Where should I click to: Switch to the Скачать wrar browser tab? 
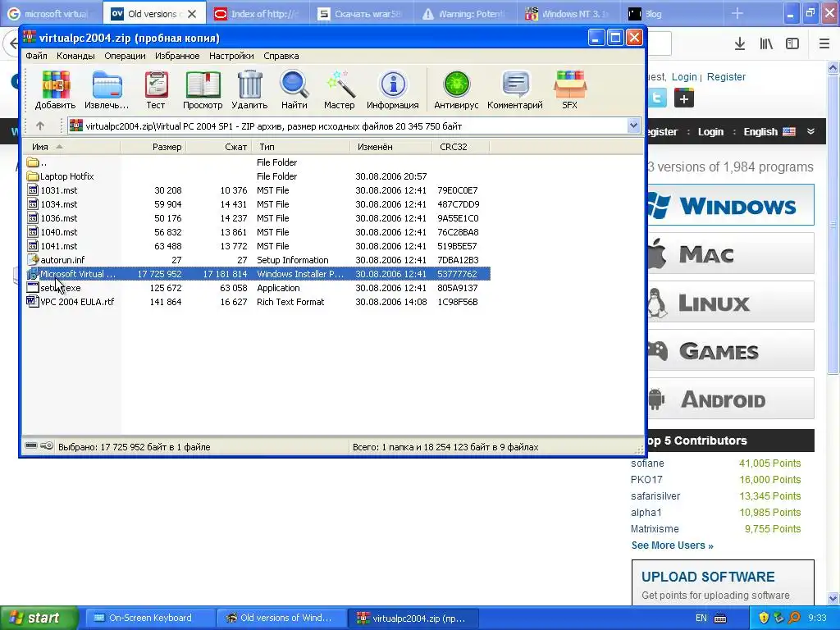362,14
